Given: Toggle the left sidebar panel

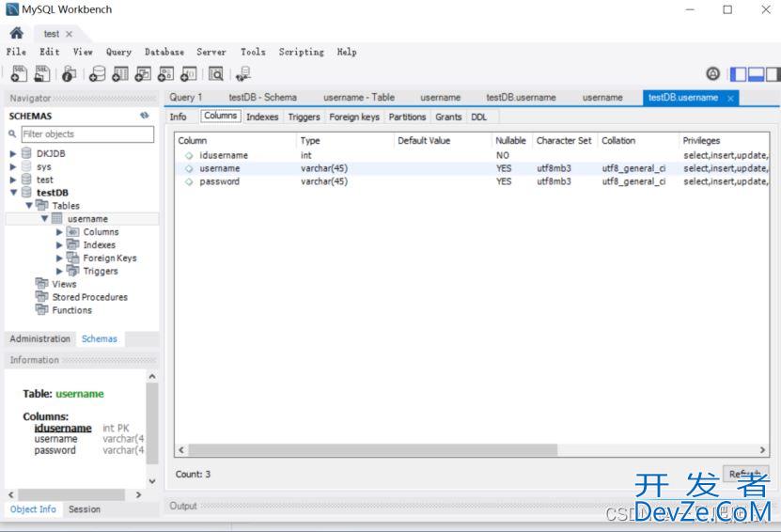Looking at the screenshot, I should point(738,74).
